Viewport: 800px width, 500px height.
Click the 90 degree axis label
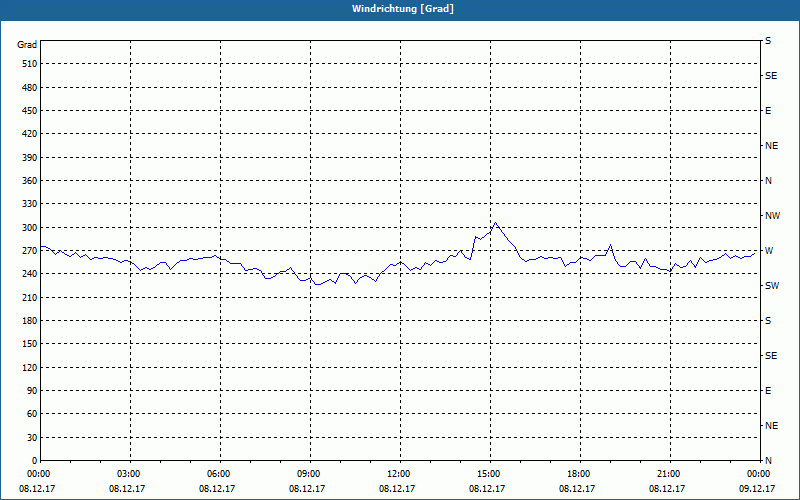click(32, 391)
